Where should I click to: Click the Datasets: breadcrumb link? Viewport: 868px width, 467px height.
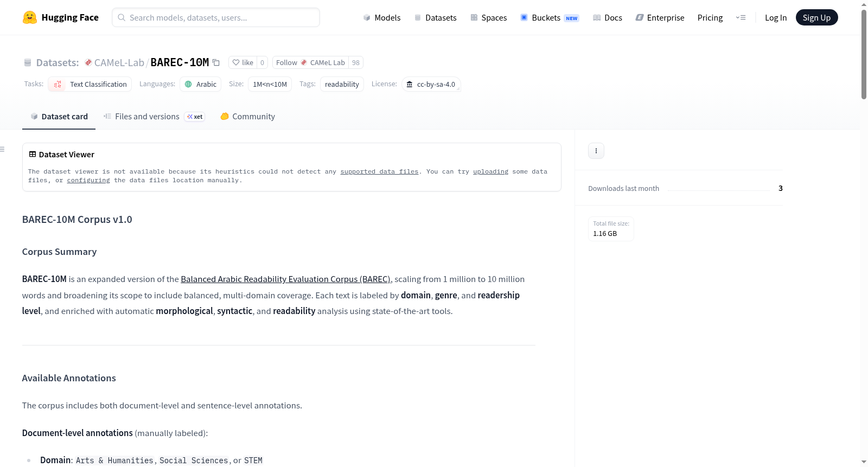coord(58,62)
